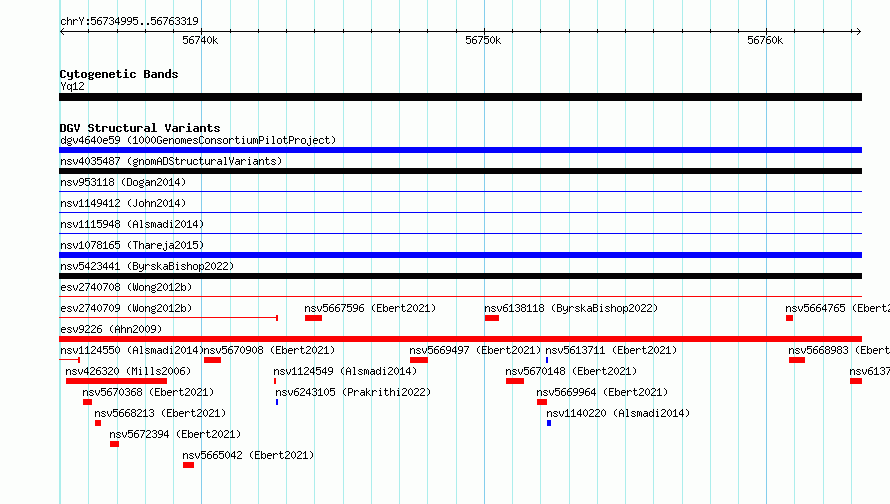The width and height of the screenshot is (890, 504).
Task: Click the nsv5668983 variant label
Action: [x=839, y=350]
